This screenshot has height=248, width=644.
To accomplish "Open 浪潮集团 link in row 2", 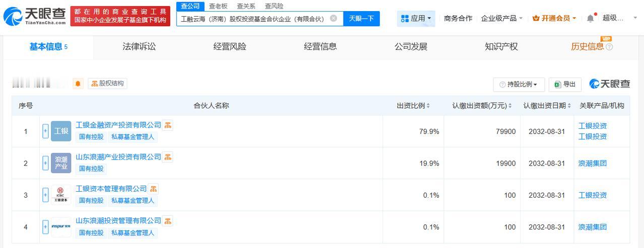I will point(593,163).
